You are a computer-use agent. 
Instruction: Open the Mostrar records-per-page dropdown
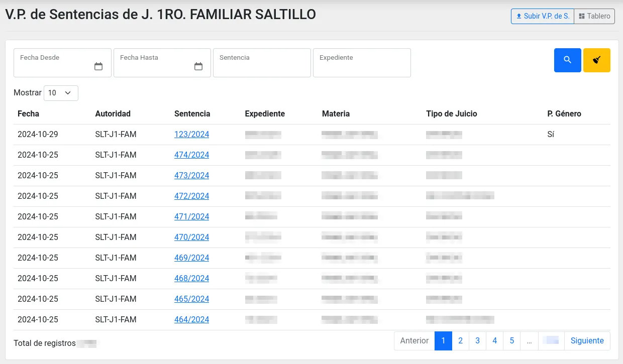(x=61, y=93)
